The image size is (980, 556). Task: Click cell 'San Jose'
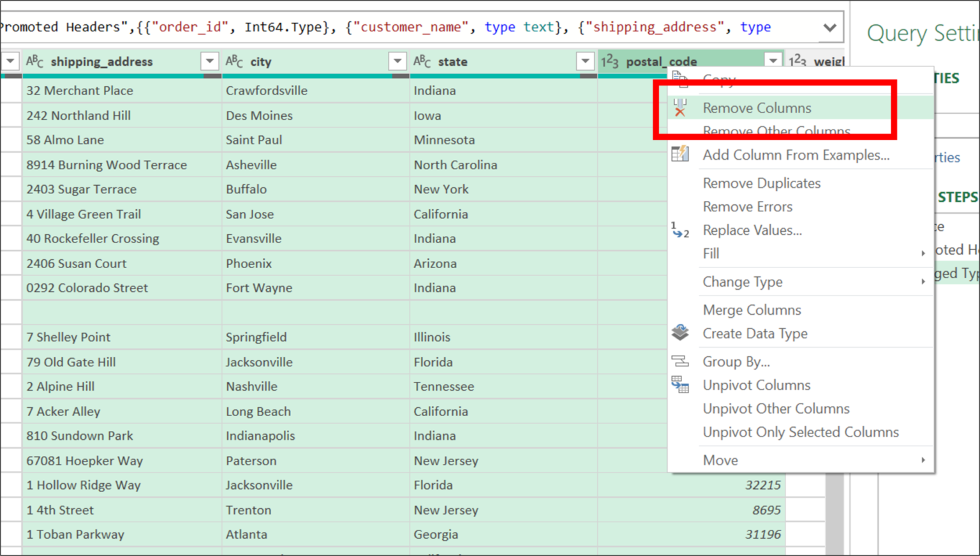click(x=316, y=214)
